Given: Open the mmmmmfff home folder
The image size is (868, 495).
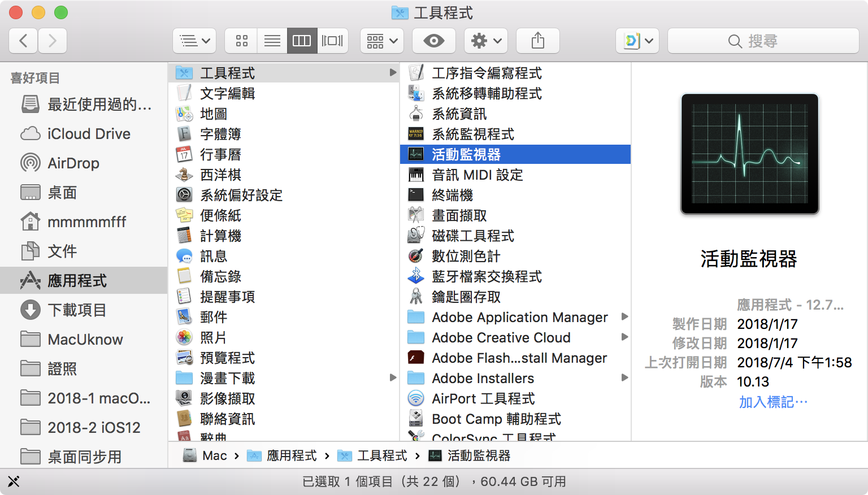Looking at the screenshot, I should click(x=84, y=222).
